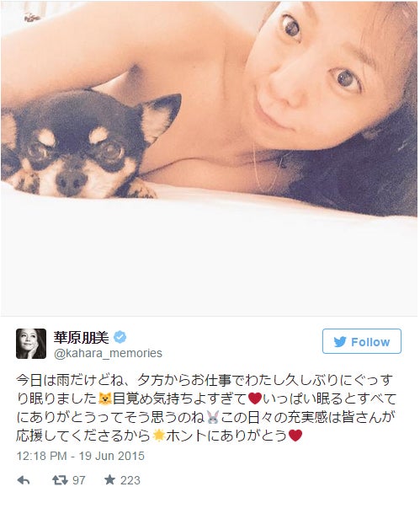Click the blue verified badge icon
The width and height of the screenshot is (420, 508).
click(x=120, y=338)
